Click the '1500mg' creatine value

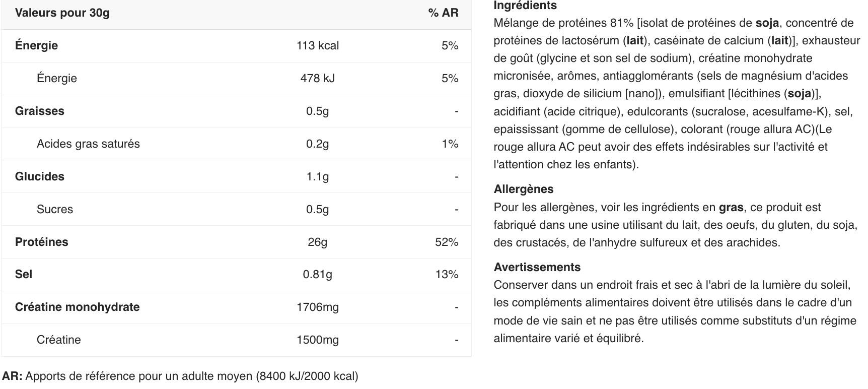tap(317, 340)
